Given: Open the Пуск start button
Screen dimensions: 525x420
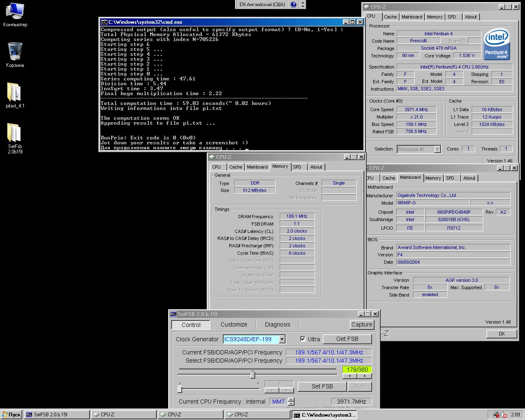Looking at the screenshot, I should point(11,415).
